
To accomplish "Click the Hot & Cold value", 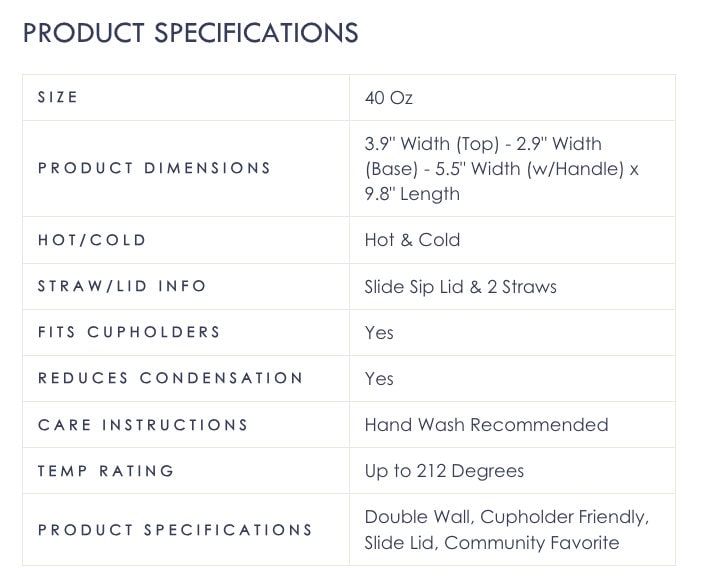I will pos(412,240).
